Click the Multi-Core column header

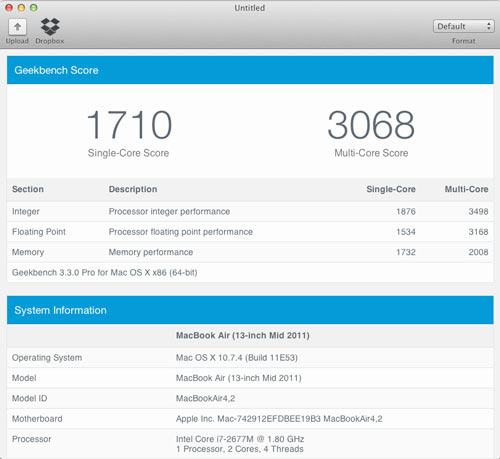coord(466,189)
